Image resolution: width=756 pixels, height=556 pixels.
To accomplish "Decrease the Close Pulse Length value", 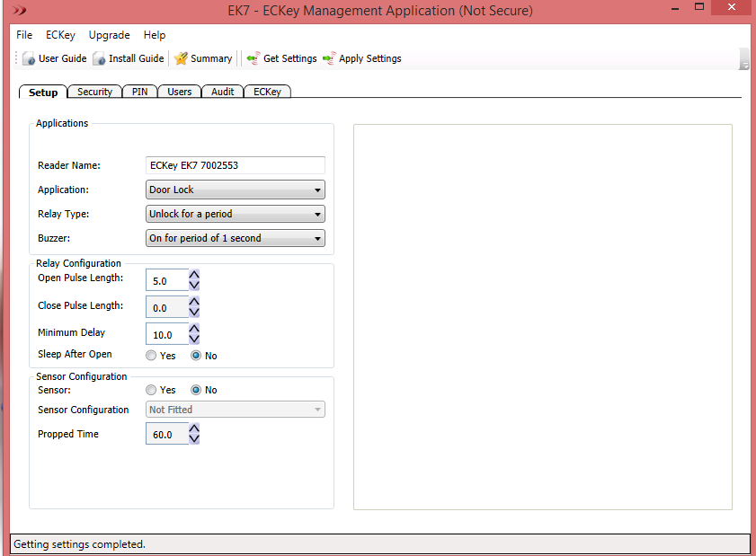I will [194, 313].
